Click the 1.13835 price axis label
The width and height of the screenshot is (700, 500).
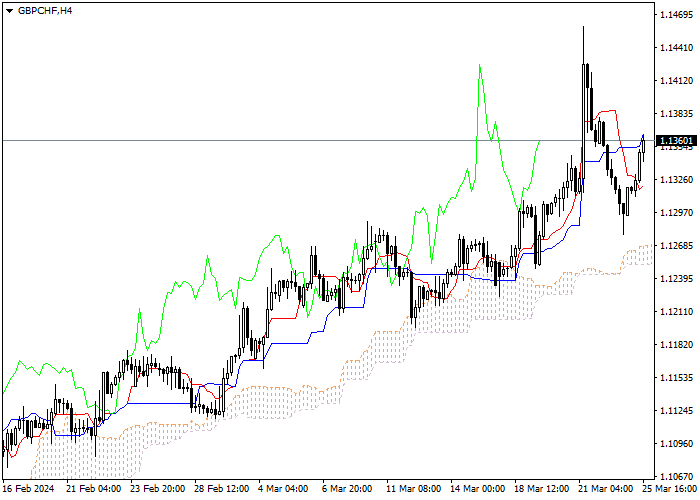point(676,114)
